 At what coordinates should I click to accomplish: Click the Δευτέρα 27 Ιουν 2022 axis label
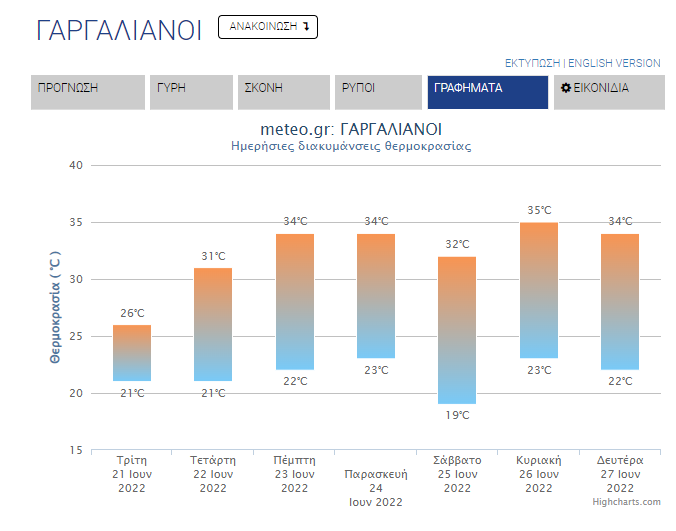(620, 474)
